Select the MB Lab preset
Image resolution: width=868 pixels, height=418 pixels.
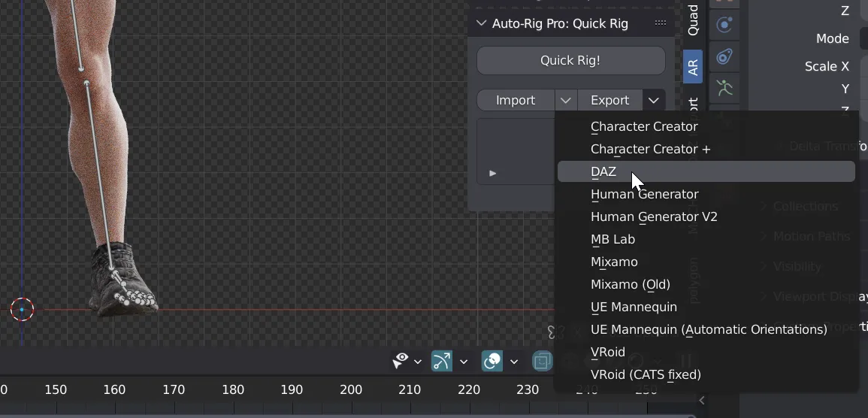pos(706,239)
